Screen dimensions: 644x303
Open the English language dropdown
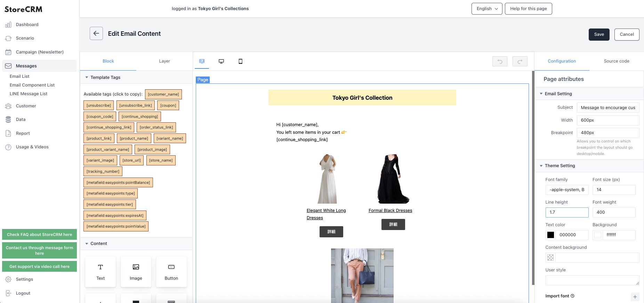click(x=487, y=9)
